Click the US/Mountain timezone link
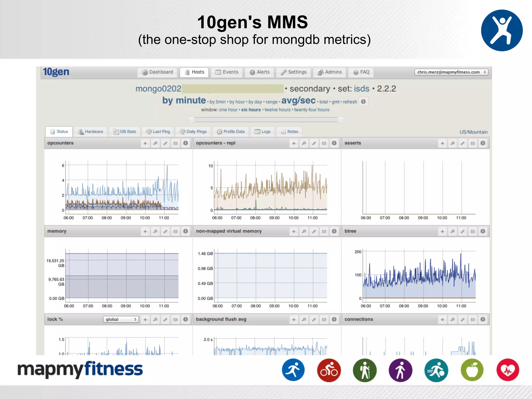The height and width of the screenshot is (399, 532). [x=474, y=132]
